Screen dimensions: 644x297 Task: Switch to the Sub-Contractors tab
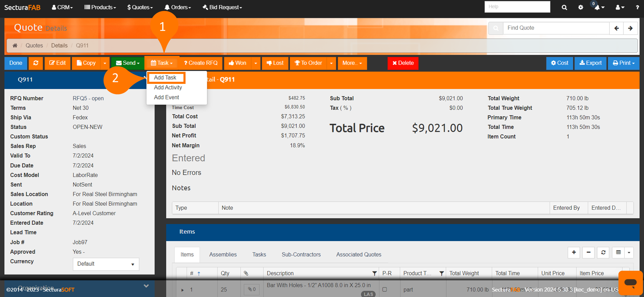point(301,255)
